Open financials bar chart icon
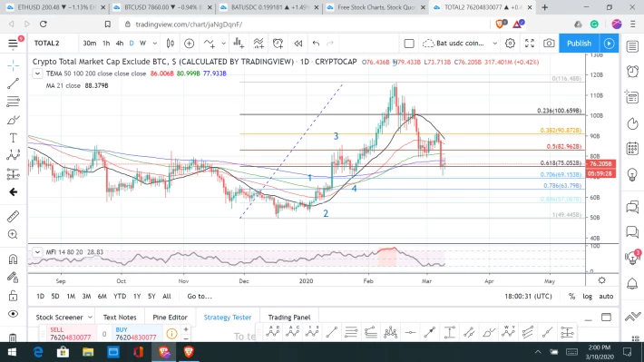Viewport: 644px width, 362px height. coord(239,44)
